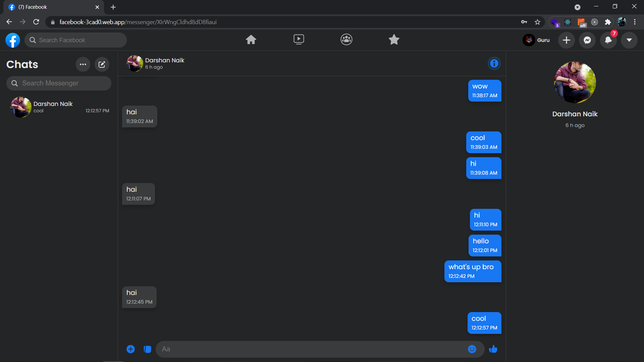The height and width of the screenshot is (362, 644).
Task: Click the browser reload button
Action: [36, 22]
